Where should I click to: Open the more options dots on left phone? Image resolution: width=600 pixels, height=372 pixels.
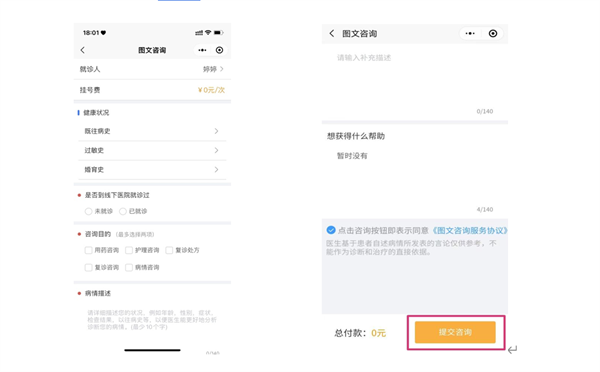(x=202, y=50)
